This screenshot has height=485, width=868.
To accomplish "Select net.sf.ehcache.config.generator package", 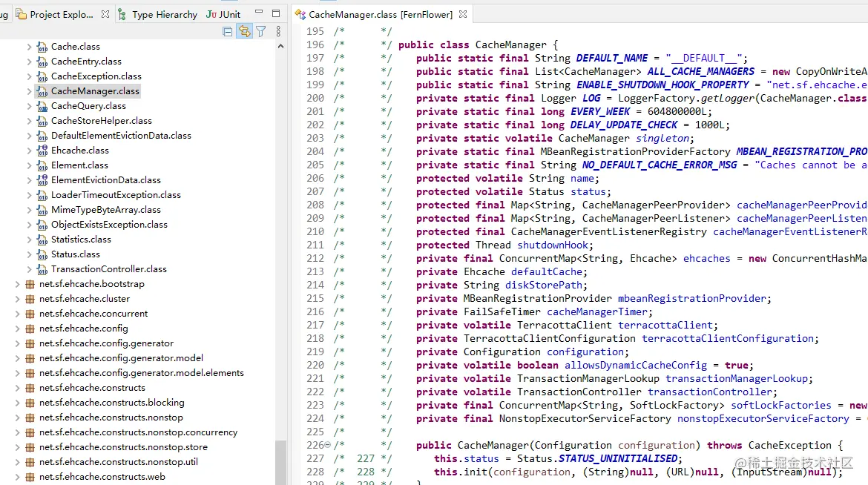I will click(106, 343).
